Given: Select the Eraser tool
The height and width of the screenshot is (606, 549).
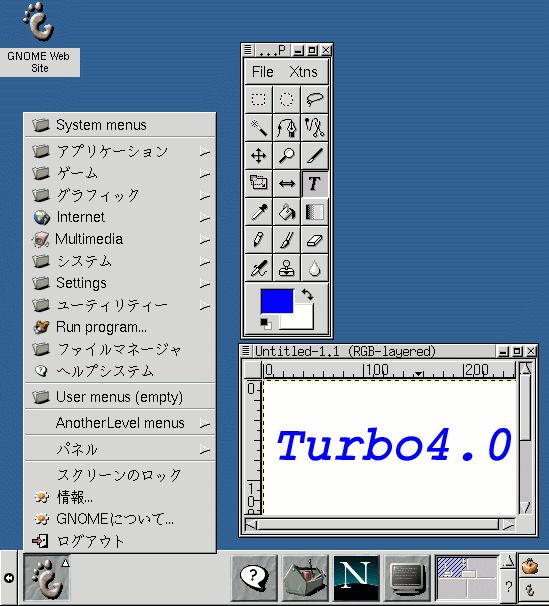Looking at the screenshot, I should (314, 240).
